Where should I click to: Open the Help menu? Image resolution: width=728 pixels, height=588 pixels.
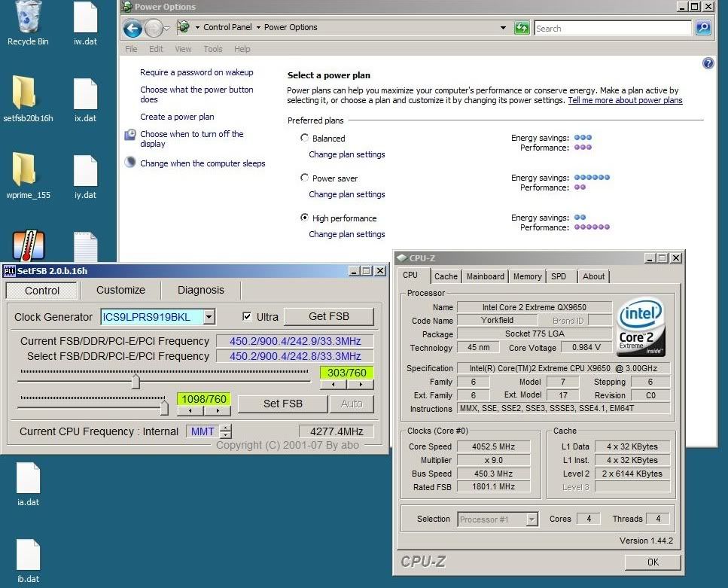click(242, 49)
